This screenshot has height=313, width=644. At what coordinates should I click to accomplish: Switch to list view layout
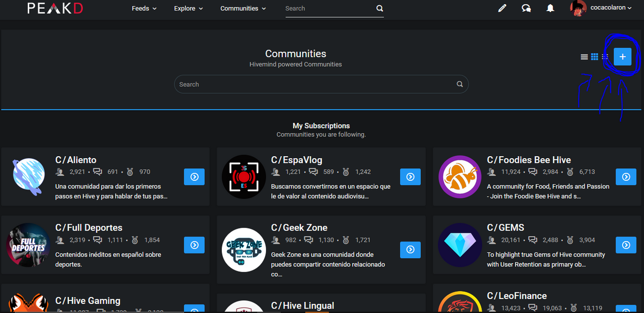click(x=584, y=57)
